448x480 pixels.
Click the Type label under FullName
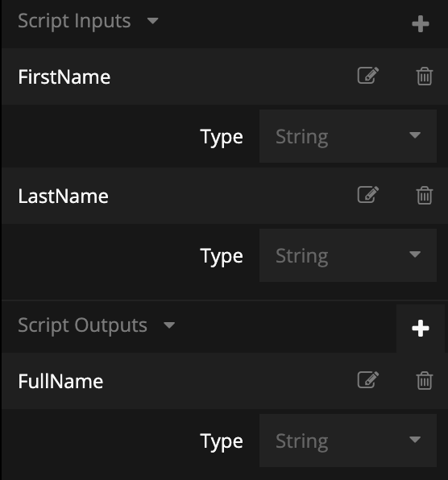[x=222, y=441]
